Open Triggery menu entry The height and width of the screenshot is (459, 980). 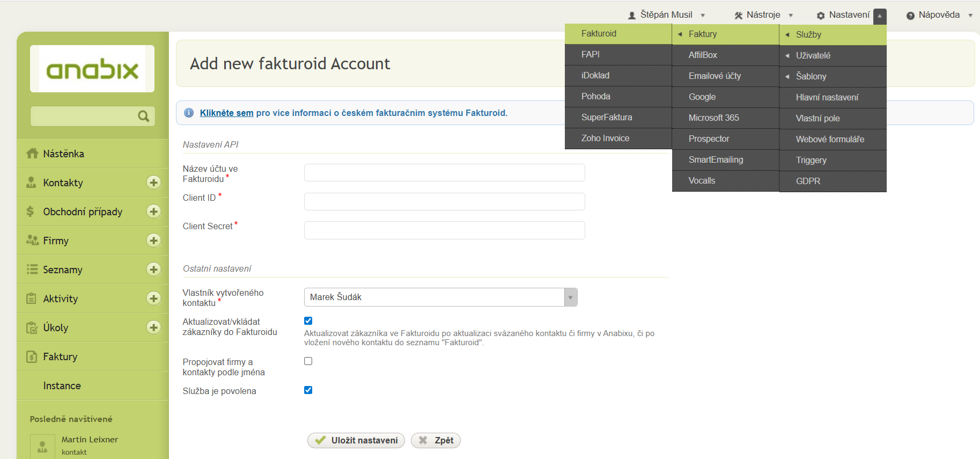point(833,160)
